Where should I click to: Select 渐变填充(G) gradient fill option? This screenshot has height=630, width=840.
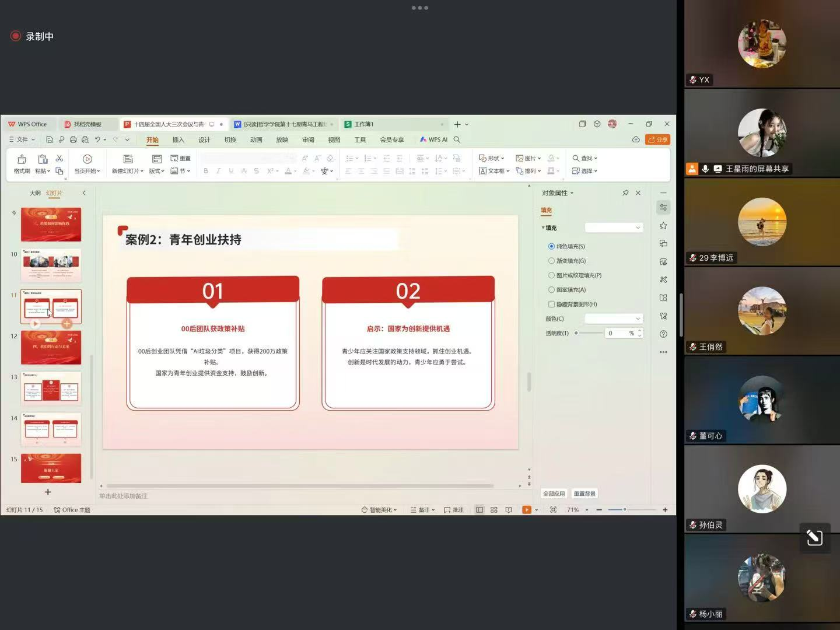coord(551,261)
